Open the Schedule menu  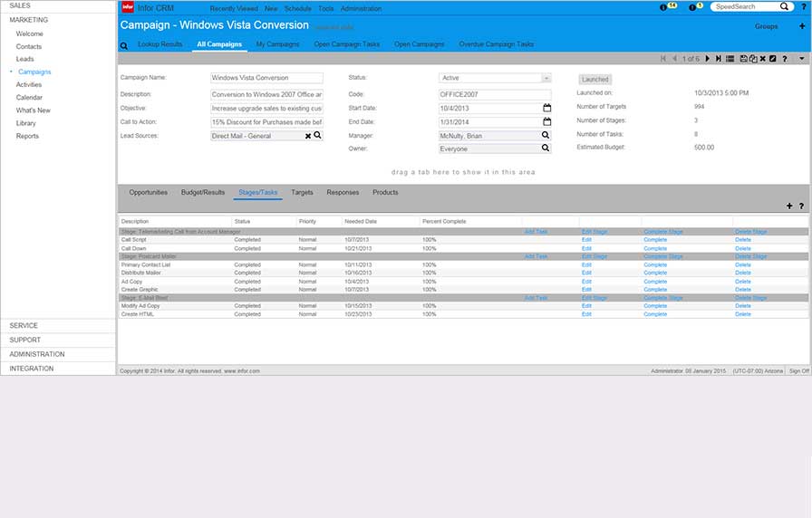pyautogui.click(x=298, y=8)
